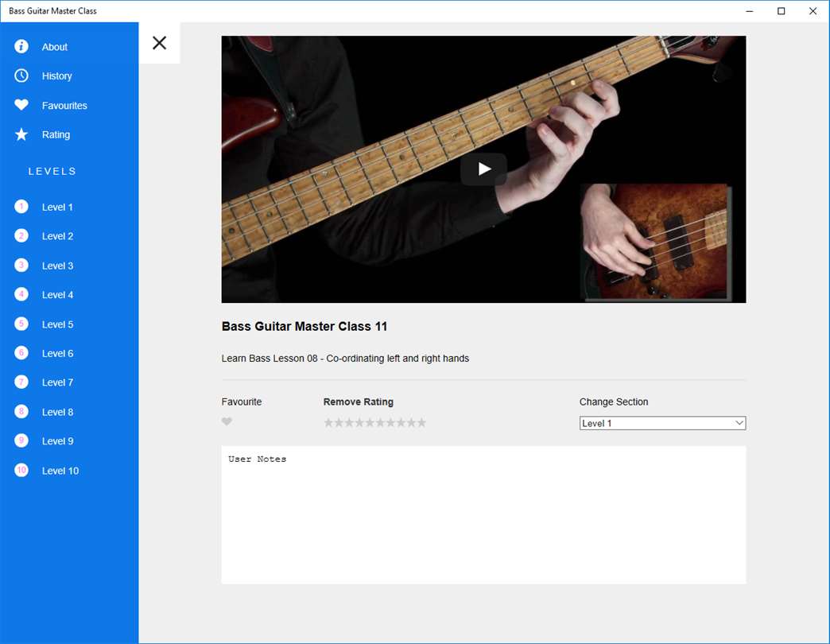Click the LEVELS heading in the sidebar

point(52,172)
